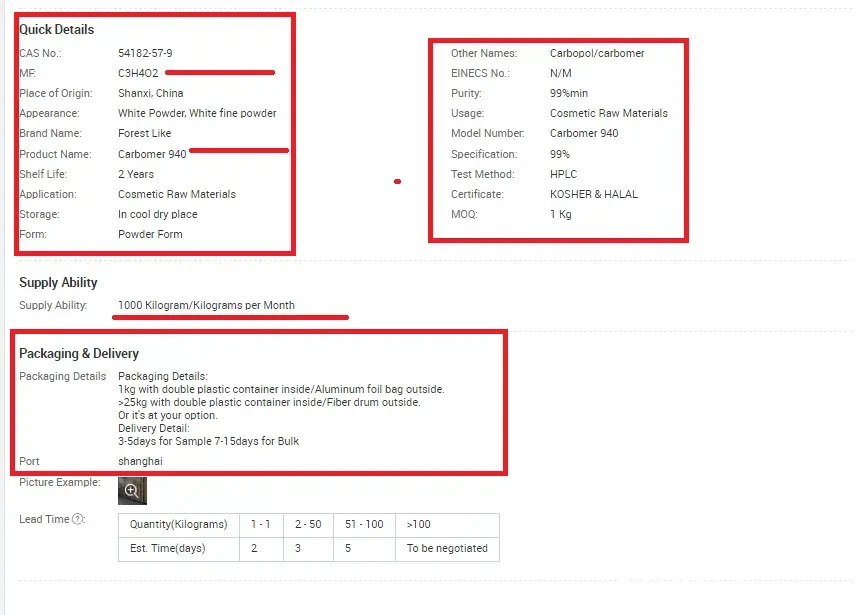This screenshot has height=615, width=862.
Task: Select the 2 - 50 quantity cell
Action: (x=309, y=524)
